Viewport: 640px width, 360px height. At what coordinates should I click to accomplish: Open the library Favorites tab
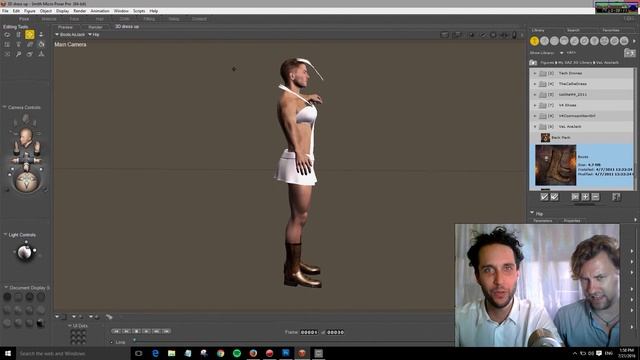pyautogui.click(x=611, y=30)
